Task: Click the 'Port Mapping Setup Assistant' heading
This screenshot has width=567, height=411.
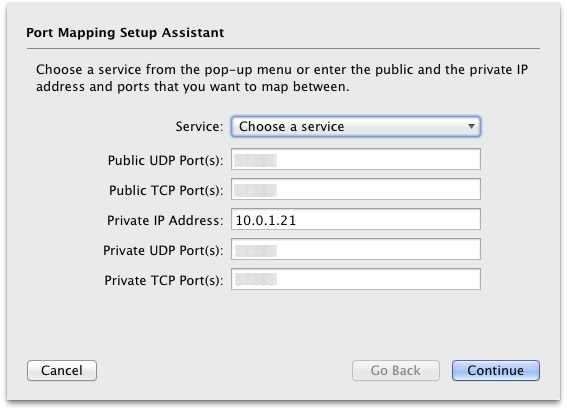Action: point(125,33)
